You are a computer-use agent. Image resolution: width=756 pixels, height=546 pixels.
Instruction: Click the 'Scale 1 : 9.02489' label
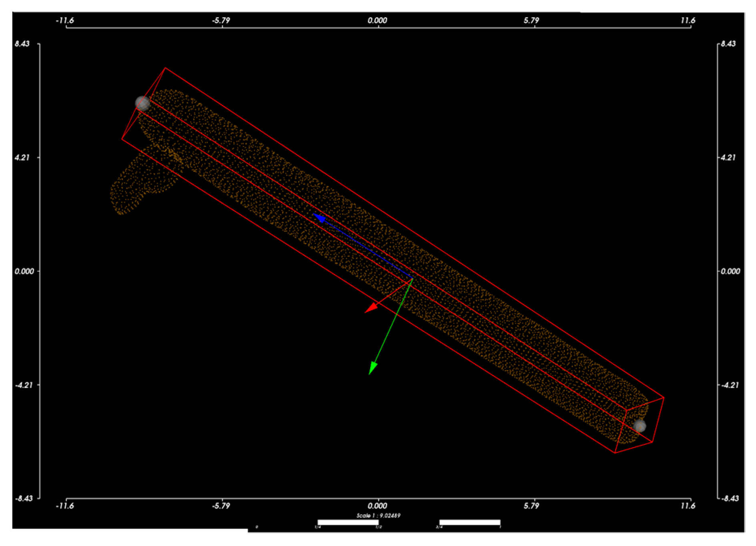(x=378, y=515)
